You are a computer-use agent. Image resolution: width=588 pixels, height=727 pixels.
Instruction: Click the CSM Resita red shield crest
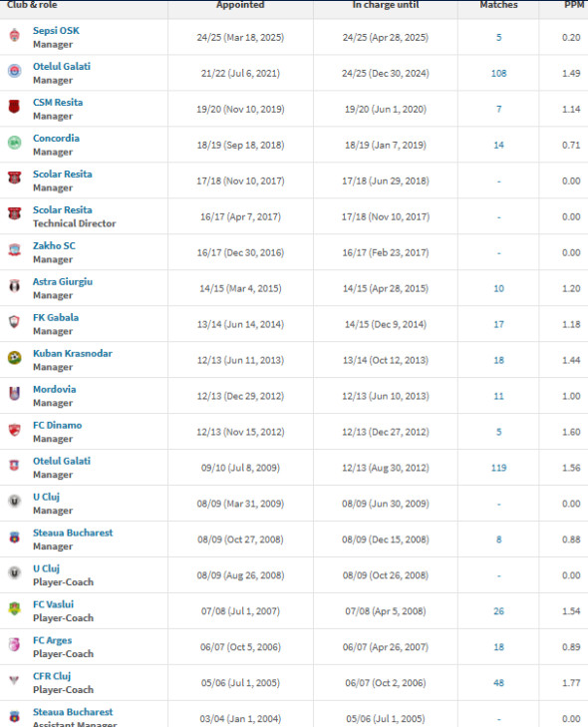click(14, 107)
